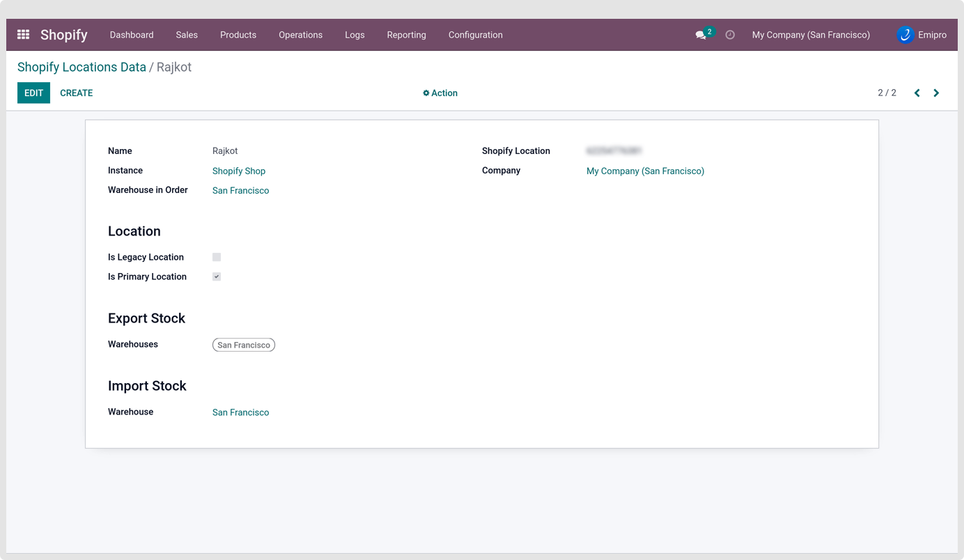Screen dimensions: 964x560
Task: Open the Configuration menu
Action: pos(475,35)
